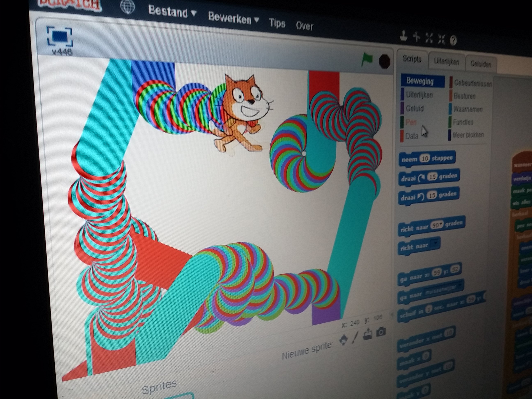Click the green flag to start
The height and width of the screenshot is (399, 532).
(367, 59)
